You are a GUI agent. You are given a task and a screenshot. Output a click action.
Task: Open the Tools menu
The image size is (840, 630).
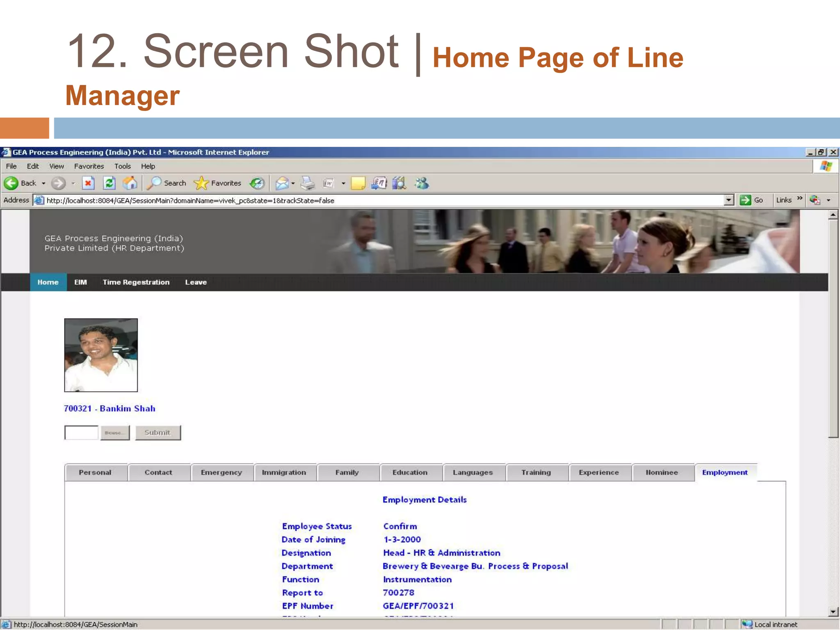(x=123, y=166)
